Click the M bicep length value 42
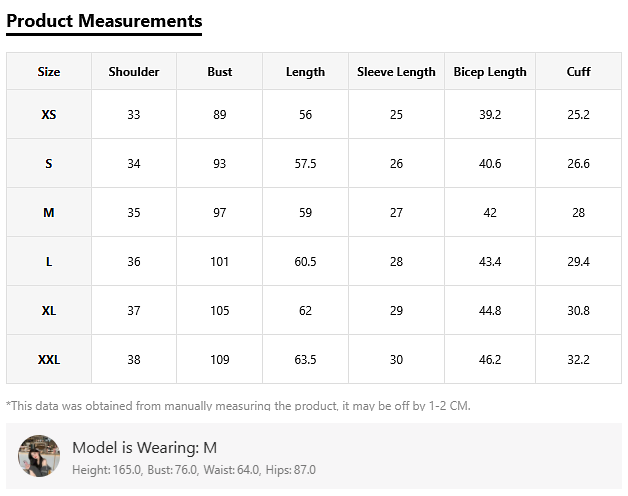The image size is (628, 496). point(490,213)
